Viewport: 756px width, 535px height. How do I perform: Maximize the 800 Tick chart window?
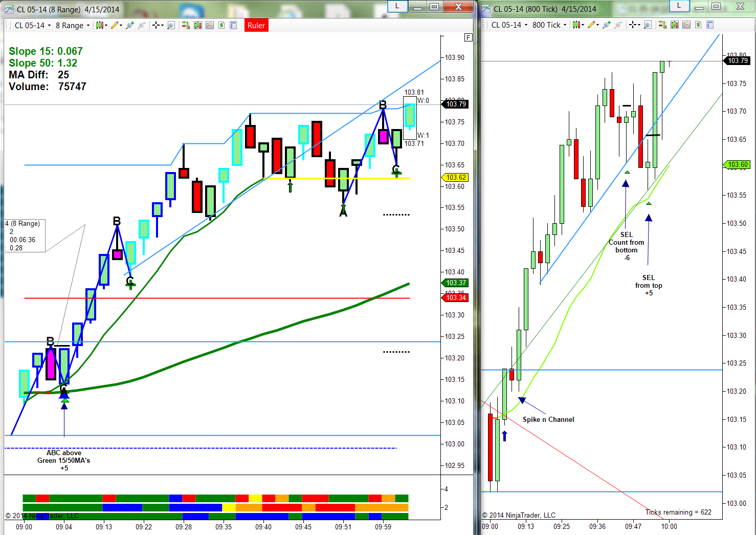click(x=716, y=6)
